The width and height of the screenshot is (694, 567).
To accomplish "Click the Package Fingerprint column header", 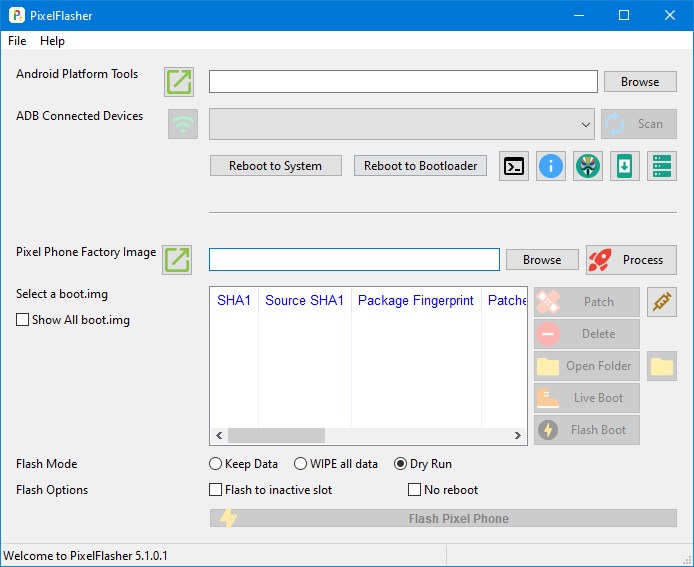I will pos(416,300).
